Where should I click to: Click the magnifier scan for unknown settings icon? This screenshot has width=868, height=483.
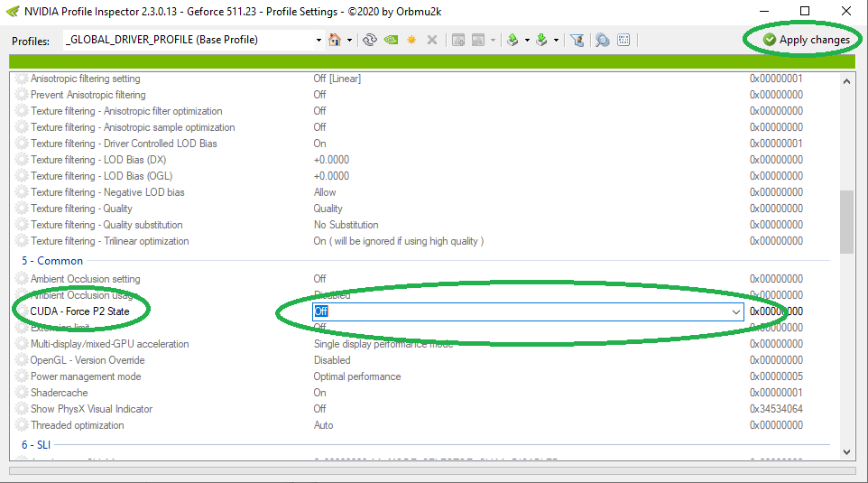pyautogui.click(x=603, y=40)
